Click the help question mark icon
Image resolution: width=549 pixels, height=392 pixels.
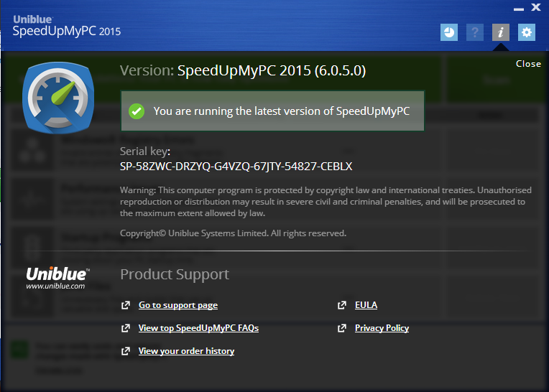click(x=475, y=32)
